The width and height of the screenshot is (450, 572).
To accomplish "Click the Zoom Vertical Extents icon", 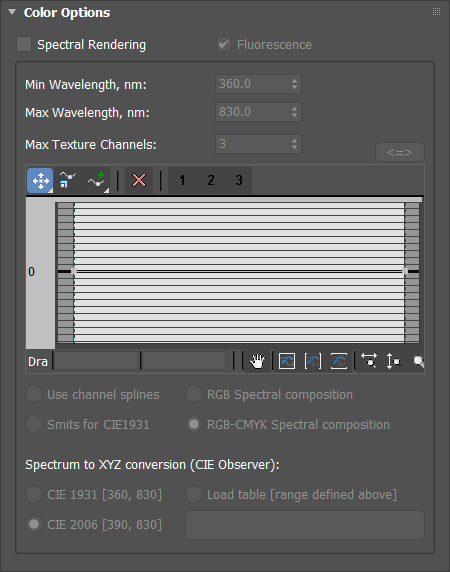I will 339,362.
